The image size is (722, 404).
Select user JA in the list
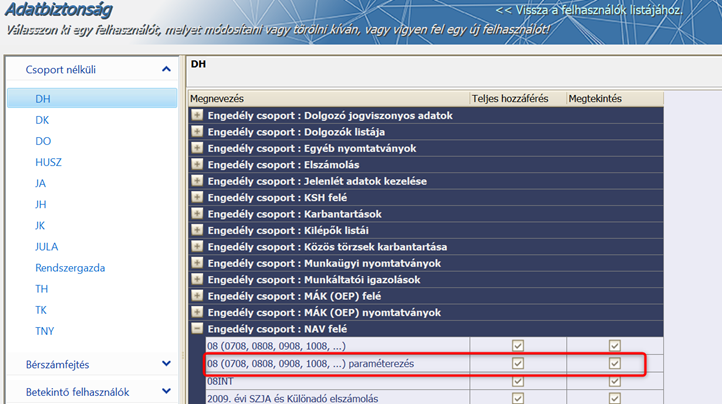pyautogui.click(x=41, y=184)
